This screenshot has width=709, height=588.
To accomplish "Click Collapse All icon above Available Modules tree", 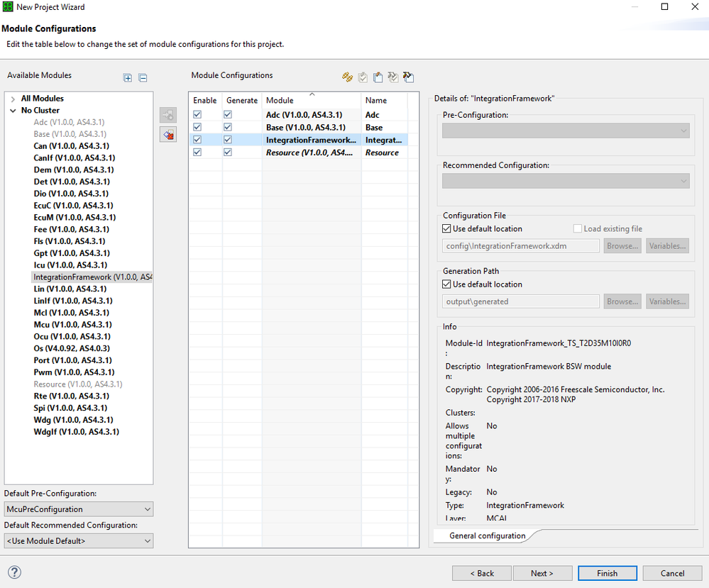I will 143,78.
